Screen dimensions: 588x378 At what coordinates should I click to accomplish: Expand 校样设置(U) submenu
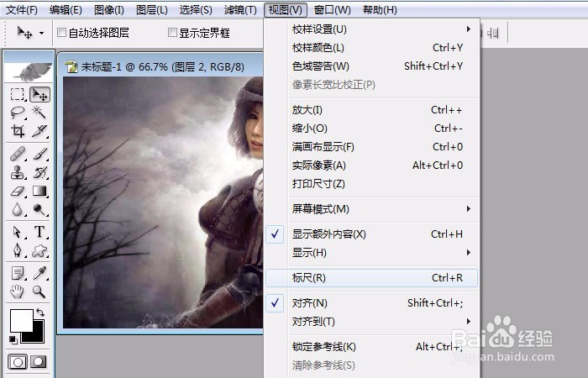click(371, 29)
